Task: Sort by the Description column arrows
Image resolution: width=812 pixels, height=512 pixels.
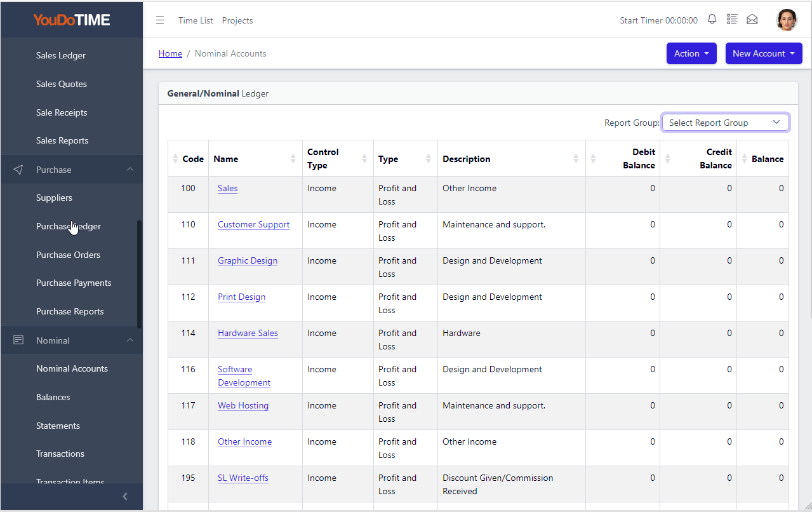Action: (x=576, y=159)
